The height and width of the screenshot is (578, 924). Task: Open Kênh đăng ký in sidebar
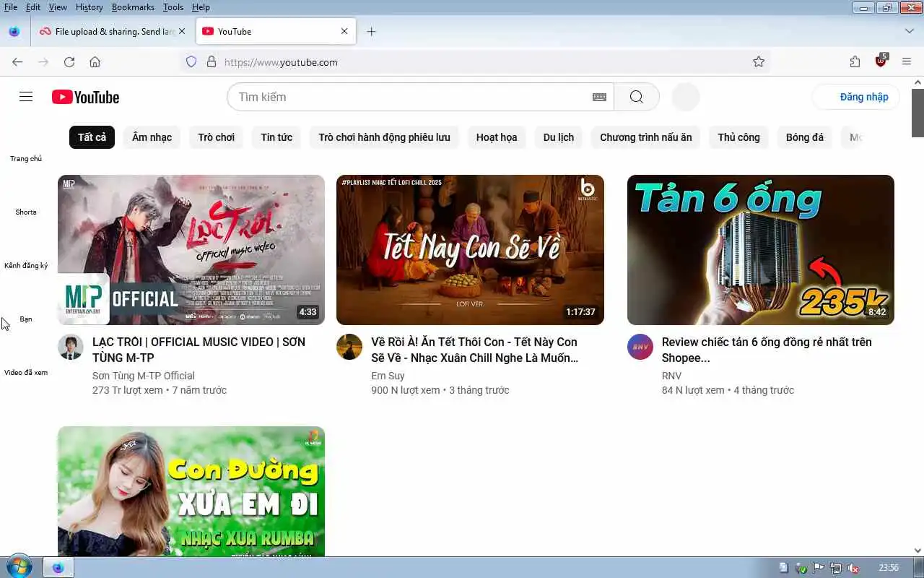(26, 266)
